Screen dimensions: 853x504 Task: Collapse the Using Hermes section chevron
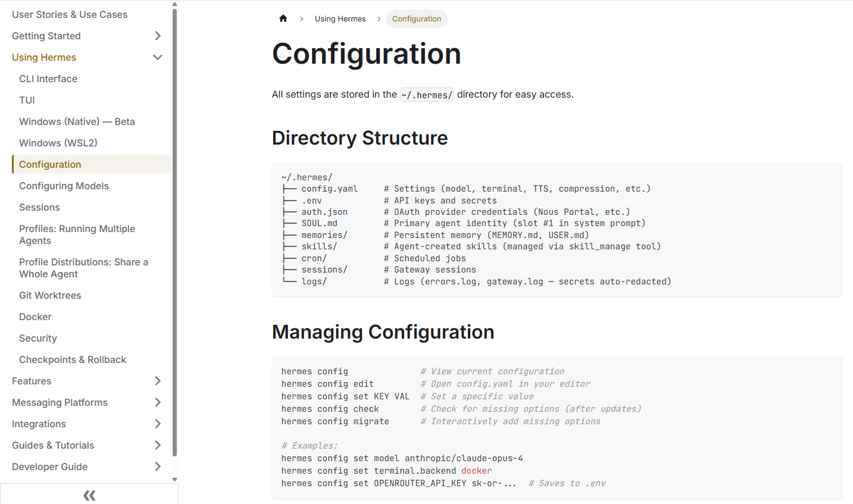point(158,57)
